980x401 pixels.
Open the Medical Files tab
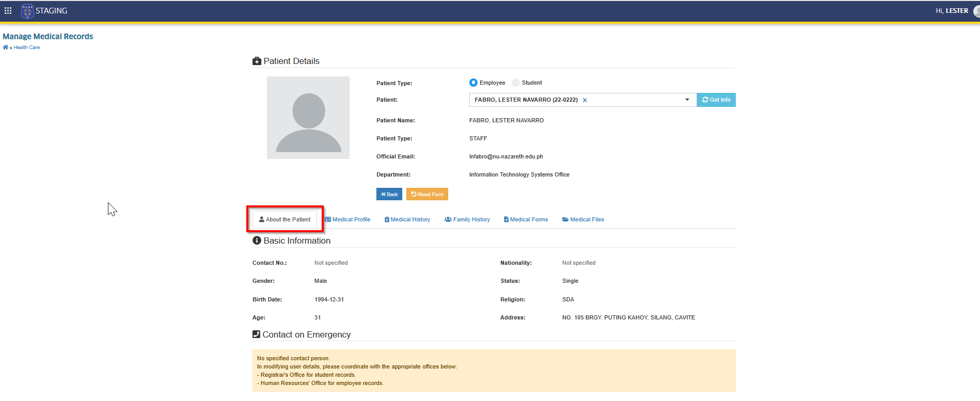pos(583,219)
